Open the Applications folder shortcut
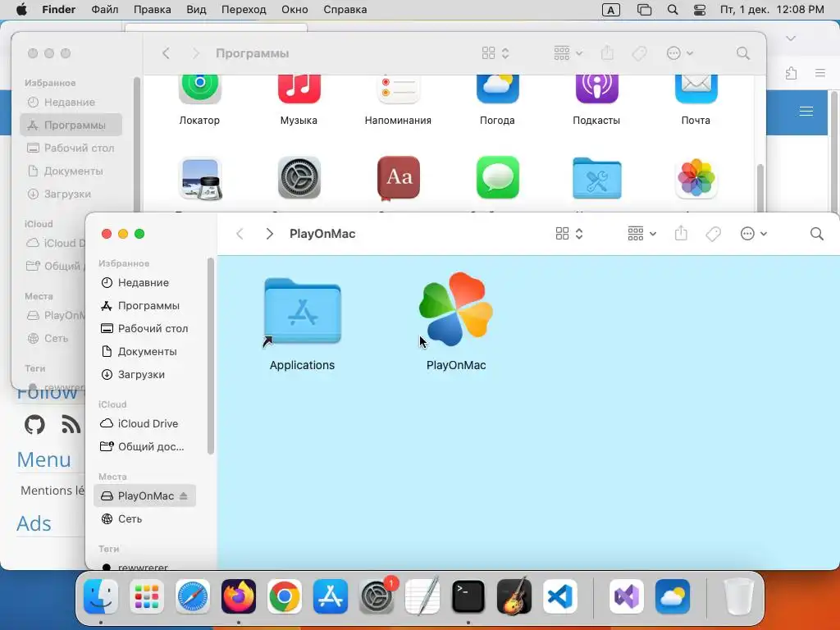 [302, 311]
